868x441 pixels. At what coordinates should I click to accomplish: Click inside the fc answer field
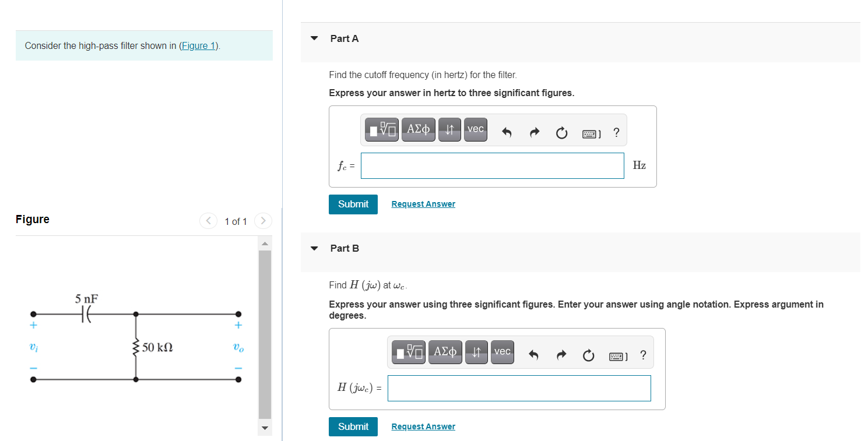[492, 165]
